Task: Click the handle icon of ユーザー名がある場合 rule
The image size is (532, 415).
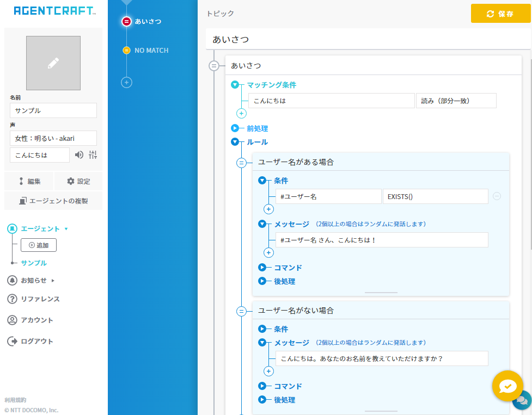Action: (x=242, y=163)
